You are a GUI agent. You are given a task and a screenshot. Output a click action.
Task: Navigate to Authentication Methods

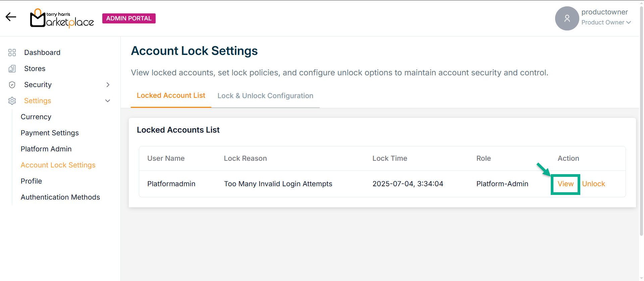60,197
